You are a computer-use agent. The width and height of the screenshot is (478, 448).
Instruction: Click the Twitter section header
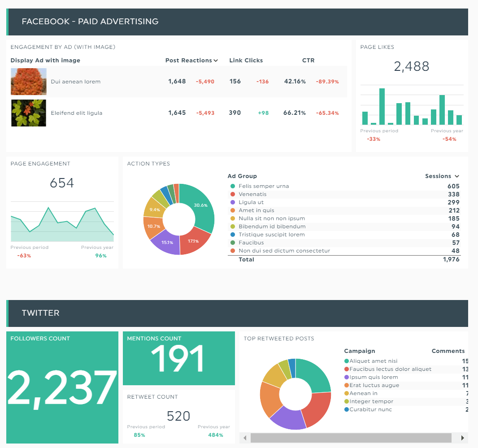coord(237,313)
